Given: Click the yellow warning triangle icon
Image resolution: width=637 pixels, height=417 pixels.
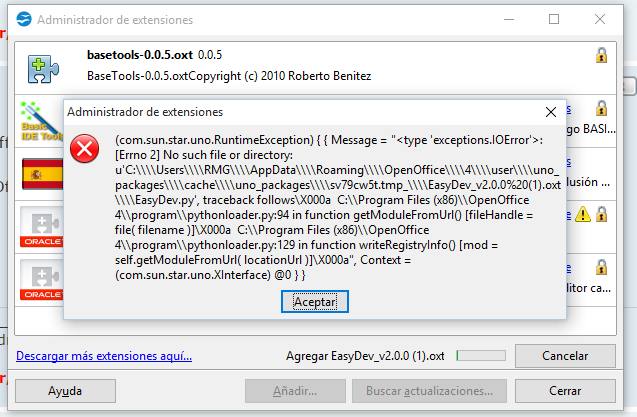Looking at the screenshot, I should [x=583, y=214].
